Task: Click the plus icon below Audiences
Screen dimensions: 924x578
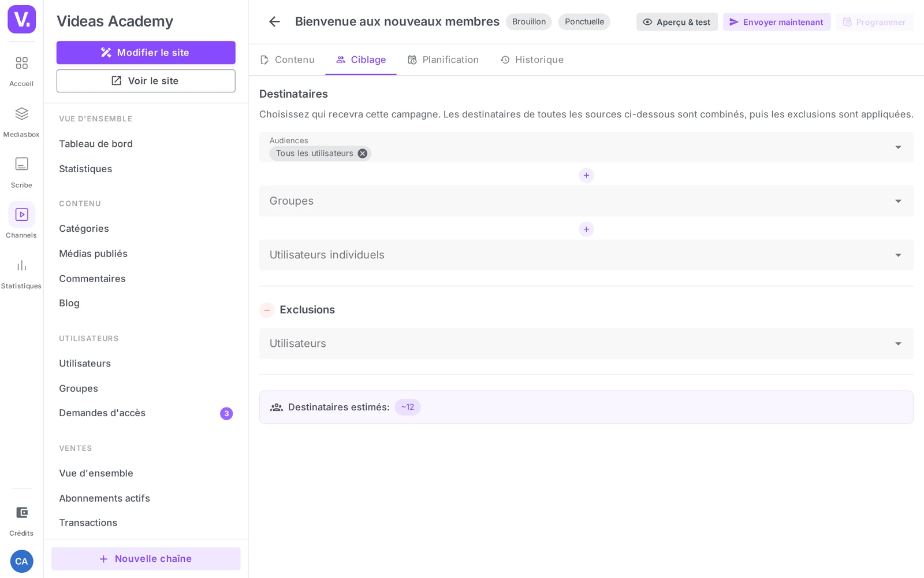Action: (x=586, y=175)
